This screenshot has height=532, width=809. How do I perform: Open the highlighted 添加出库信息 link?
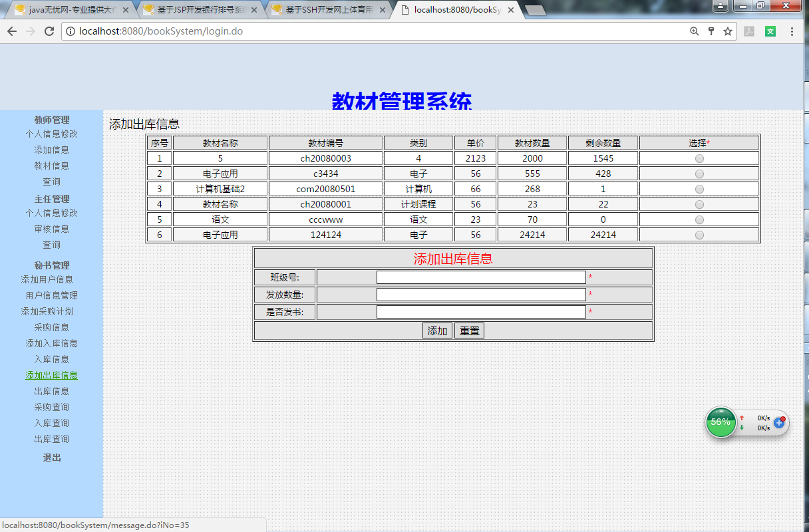click(x=51, y=375)
